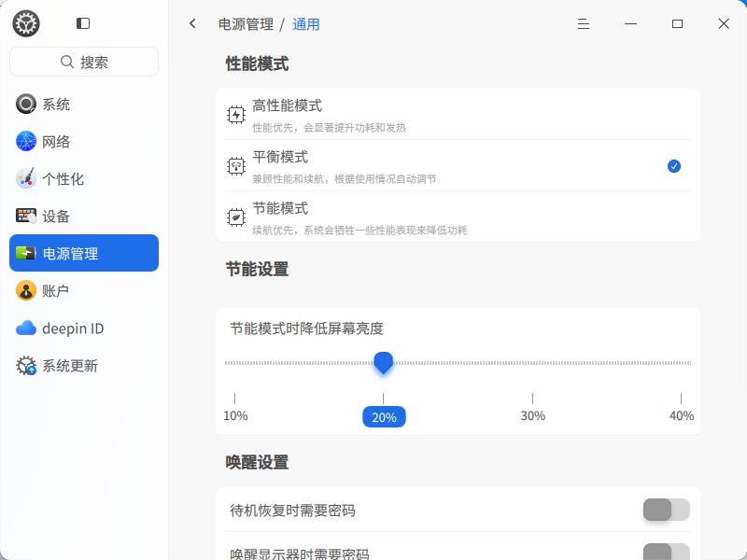The width and height of the screenshot is (747, 560).
Task: Click the 设备 keyboard icon
Action: pos(26,216)
